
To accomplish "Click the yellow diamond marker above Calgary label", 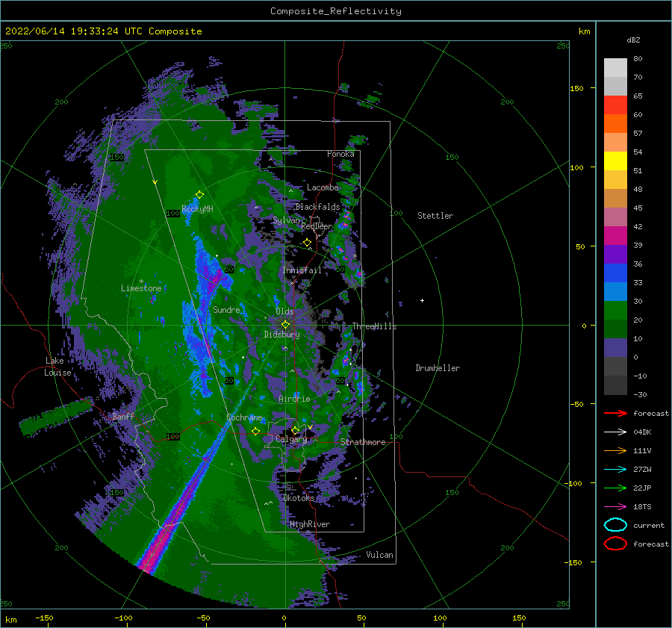I will (x=295, y=430).
